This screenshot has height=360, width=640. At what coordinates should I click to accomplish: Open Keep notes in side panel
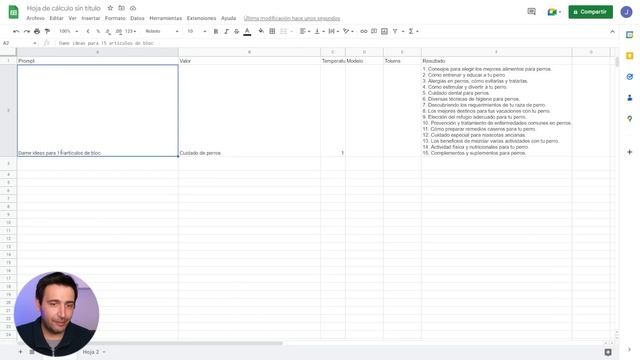(629, 56)
